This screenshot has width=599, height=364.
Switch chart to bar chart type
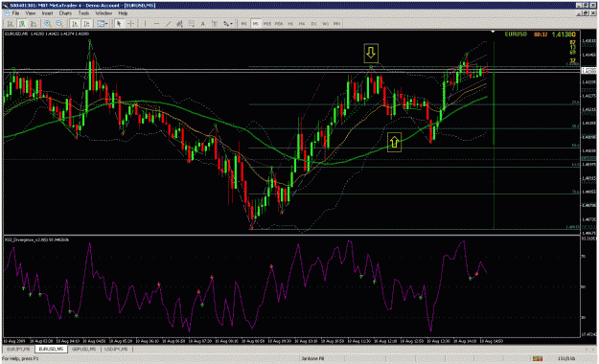(x=11, y=24)
